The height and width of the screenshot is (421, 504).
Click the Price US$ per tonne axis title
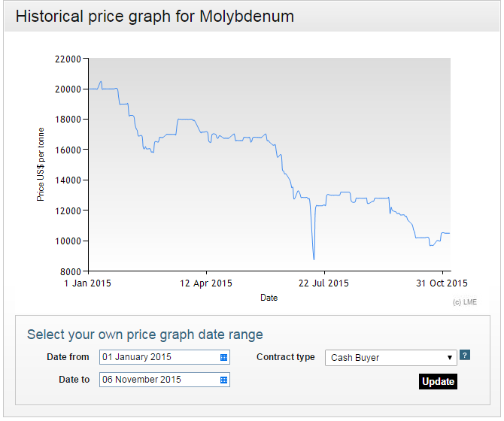click(x=41, y=165)
